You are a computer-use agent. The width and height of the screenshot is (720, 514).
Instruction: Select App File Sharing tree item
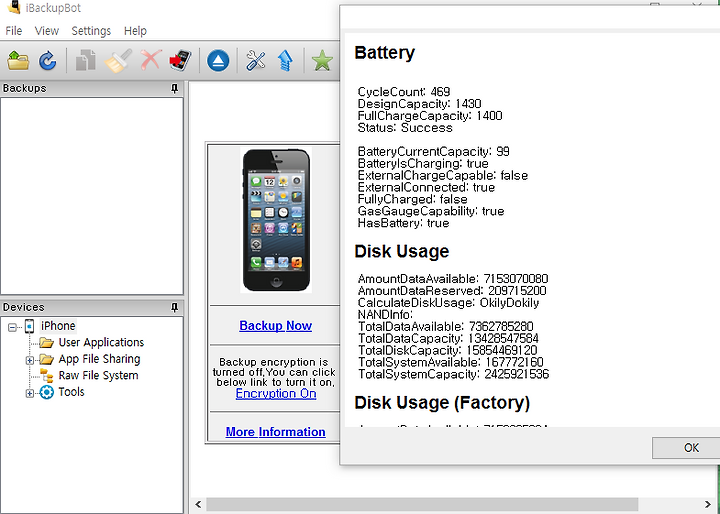tap(99, 359)
